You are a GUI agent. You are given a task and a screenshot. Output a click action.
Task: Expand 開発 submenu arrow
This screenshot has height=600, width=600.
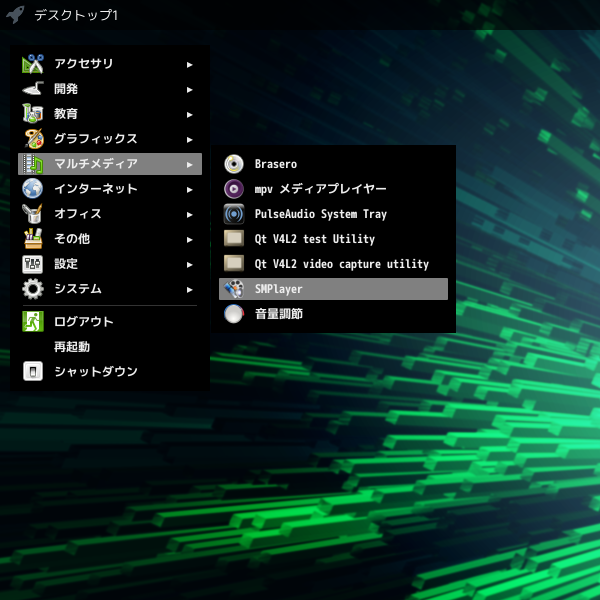coord(189,90)
